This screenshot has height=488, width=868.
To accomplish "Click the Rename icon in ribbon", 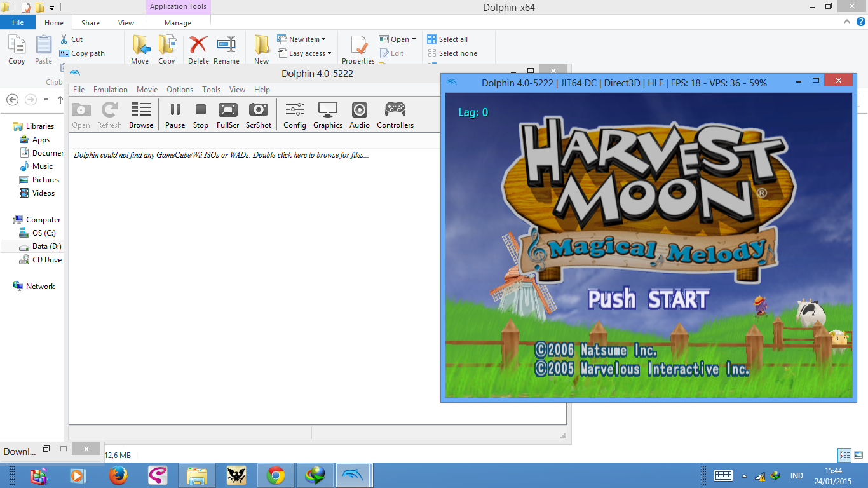I will [226, 50].
